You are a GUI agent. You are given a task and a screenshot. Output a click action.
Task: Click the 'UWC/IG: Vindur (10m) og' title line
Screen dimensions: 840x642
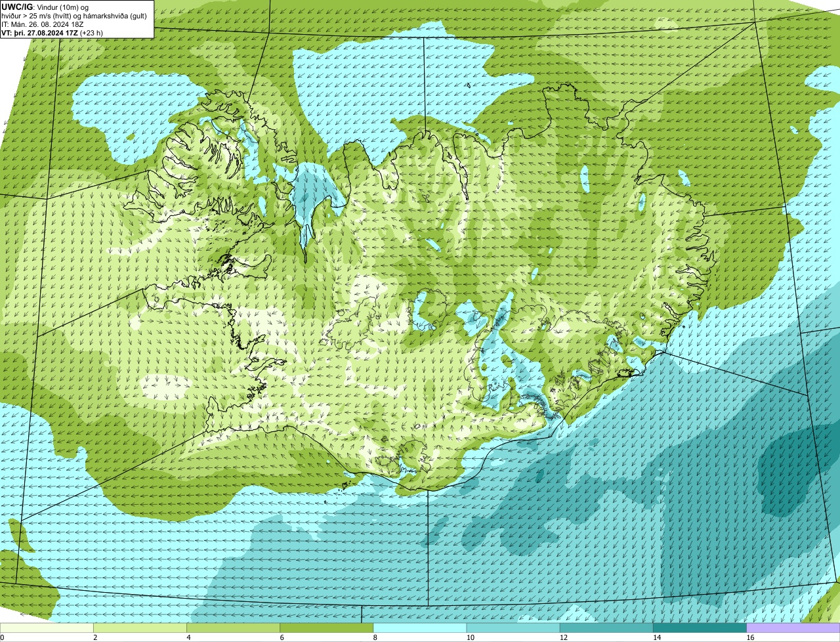point(45,7)
